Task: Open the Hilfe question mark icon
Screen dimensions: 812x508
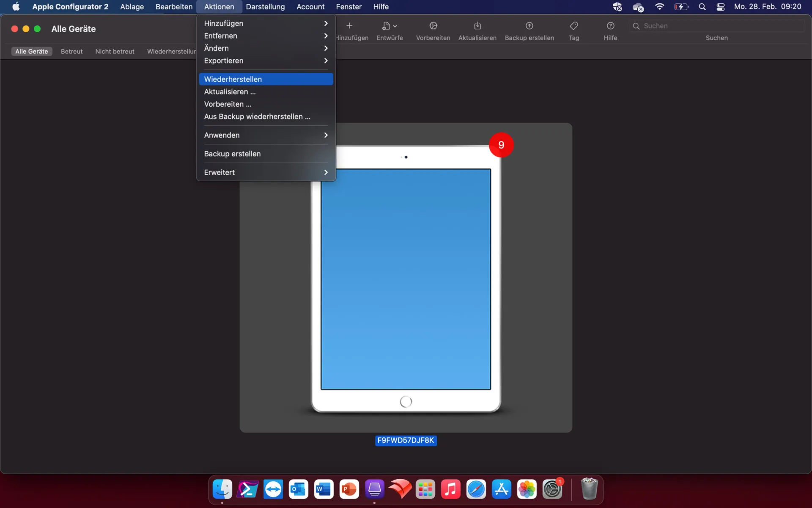Action: [x=610, y=26]
